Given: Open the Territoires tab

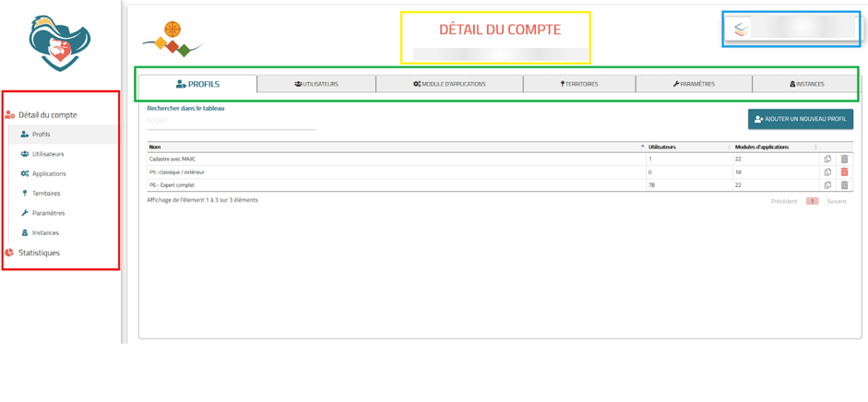Looking at the screenshot, I should 579,84.
